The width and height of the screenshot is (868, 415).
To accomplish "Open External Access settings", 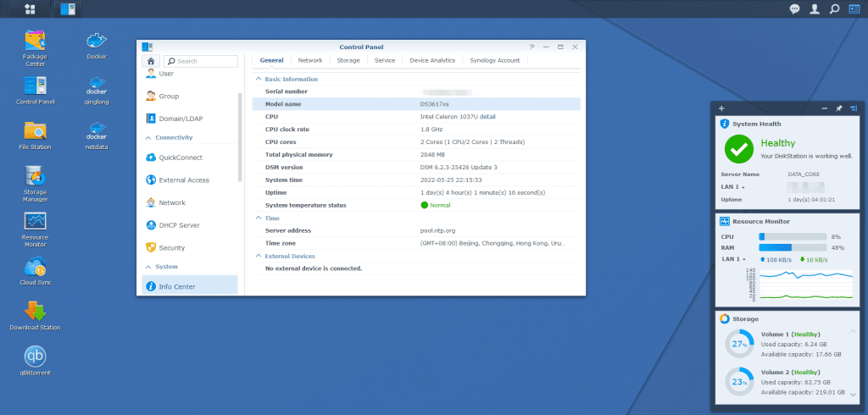I will click(190, 180).
